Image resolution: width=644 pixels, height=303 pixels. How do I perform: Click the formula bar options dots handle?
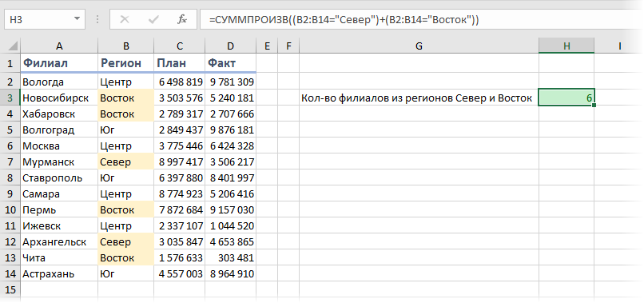[x=97, y=19]
